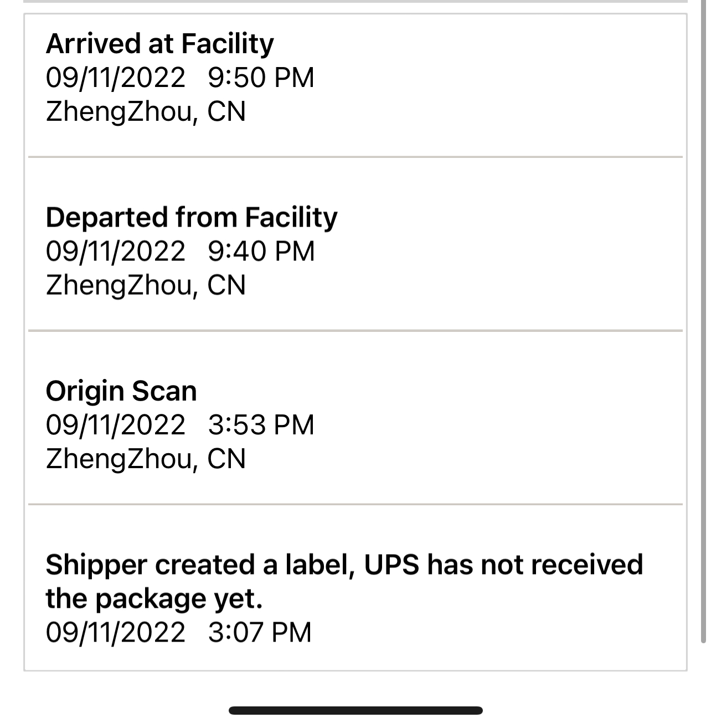Select the 3:07 PM label creation time
The width and height of the screenshot is (711, 728).
coord(260,633)
